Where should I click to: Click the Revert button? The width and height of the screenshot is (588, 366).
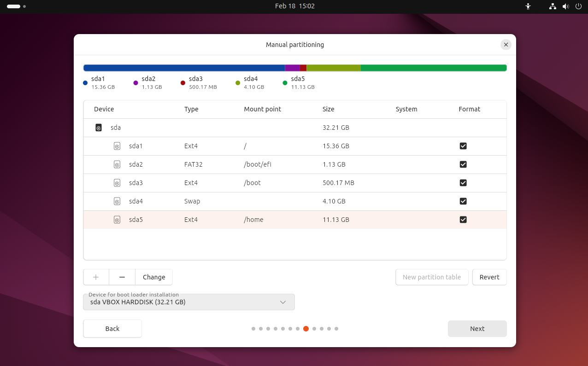point(489,277)
